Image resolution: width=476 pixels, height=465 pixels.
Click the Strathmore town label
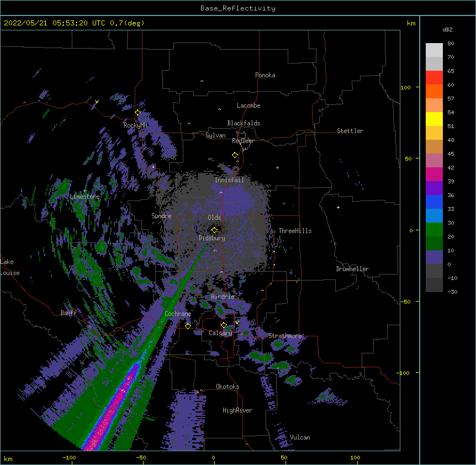pyautogui.click(x=285, y=336)
